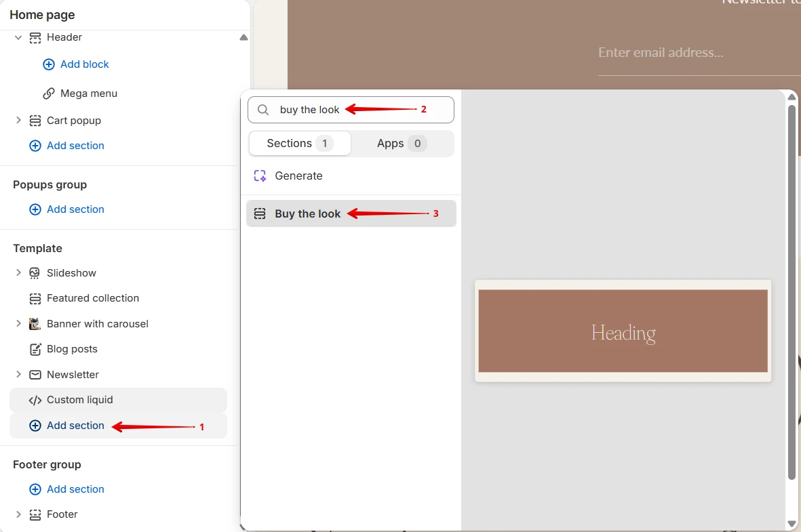The width and height of the screenshot is (801, 532).
Task: Click the Custom liquid code icon
Action: [35, 401]
